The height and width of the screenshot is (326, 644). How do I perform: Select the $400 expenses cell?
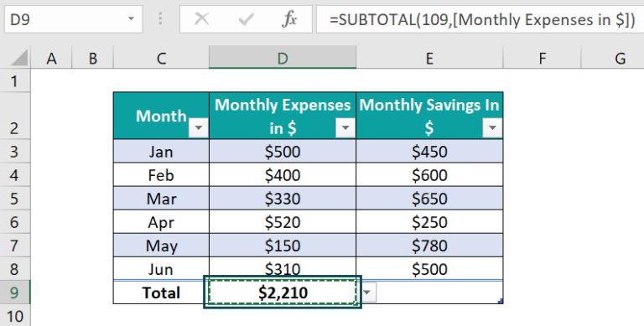(x=283, y=175)
